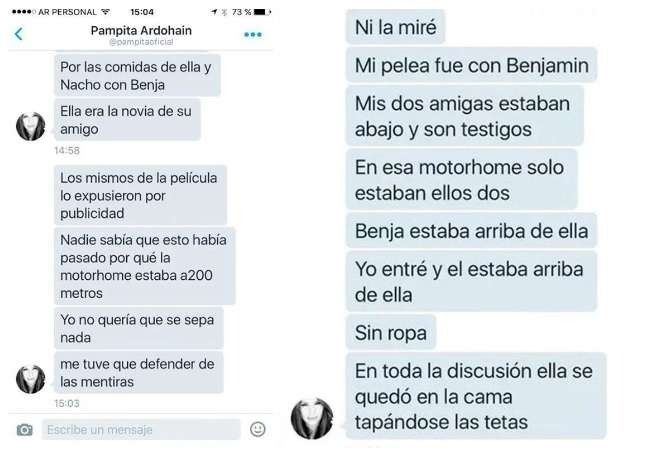Tap the camera icon to attach photo

(x=25, y=430)
